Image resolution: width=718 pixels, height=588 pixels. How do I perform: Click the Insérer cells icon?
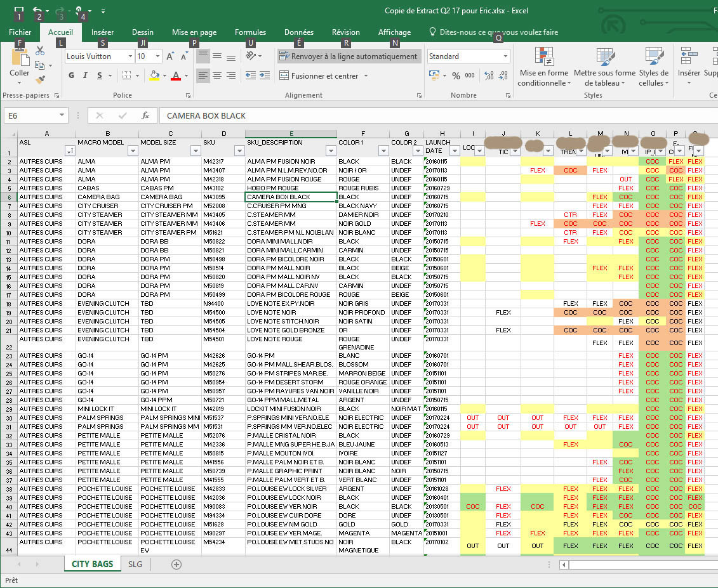click(x=689, y=56)
